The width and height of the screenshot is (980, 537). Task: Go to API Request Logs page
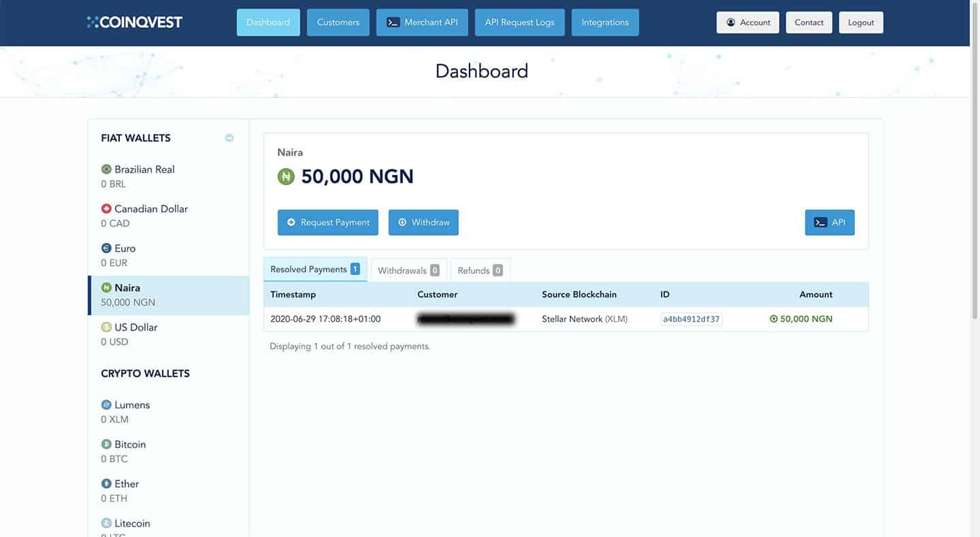pyautogui.click(x=519, y=22)
